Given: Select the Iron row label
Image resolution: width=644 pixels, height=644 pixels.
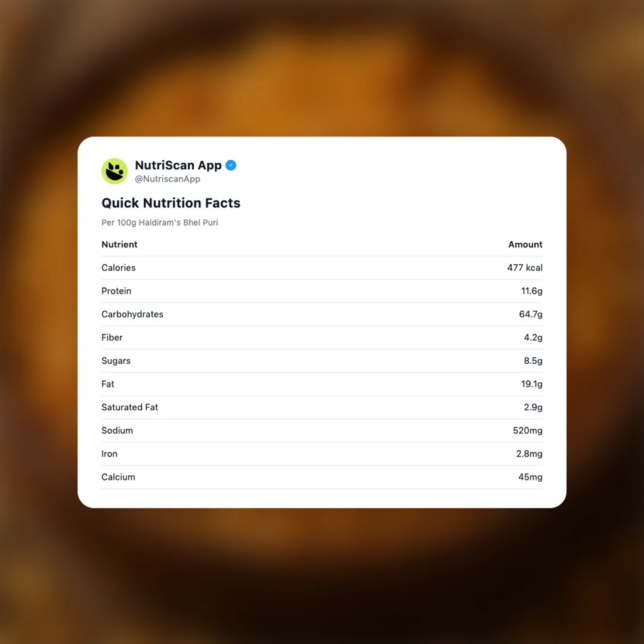Looking at the screenshot, I should click(x=110, y=454).
